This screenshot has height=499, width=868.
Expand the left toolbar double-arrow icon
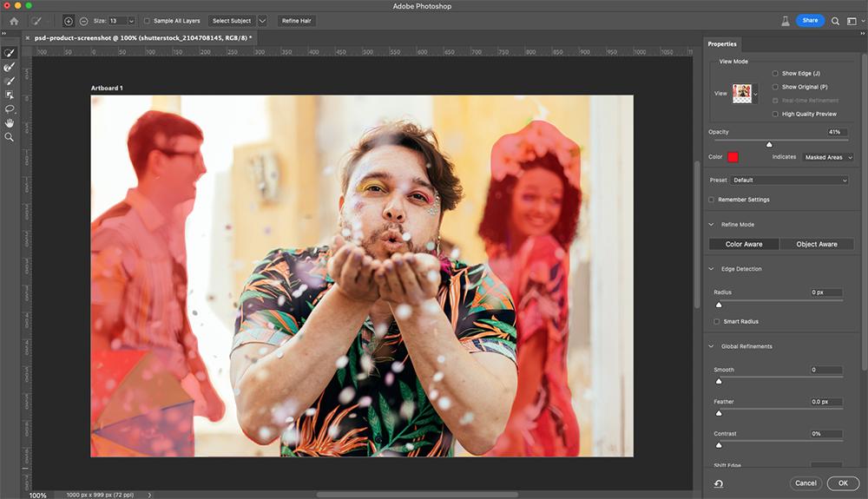pyautogui.click(x=3, y=34)
